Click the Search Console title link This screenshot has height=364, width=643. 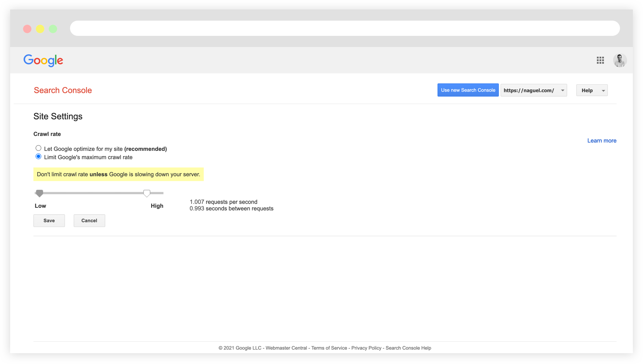[63, 90]
